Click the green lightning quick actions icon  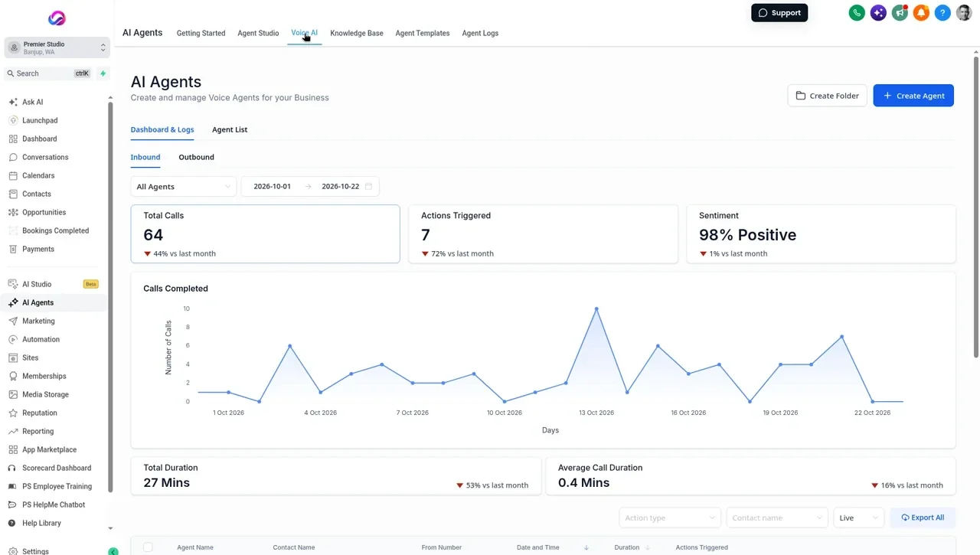[103, 73]
